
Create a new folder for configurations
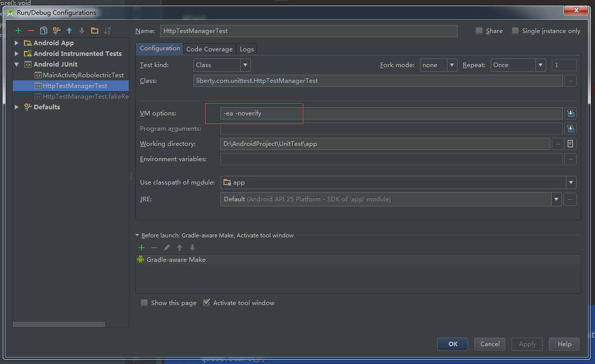pos(95,31)
